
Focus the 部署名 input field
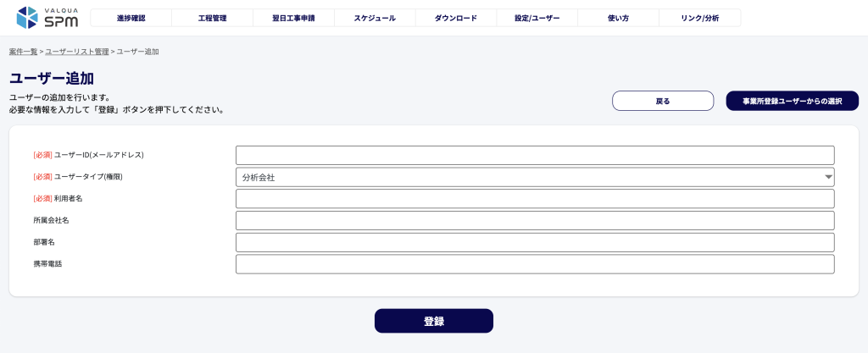pyautogui.click(x=535, y=242)
